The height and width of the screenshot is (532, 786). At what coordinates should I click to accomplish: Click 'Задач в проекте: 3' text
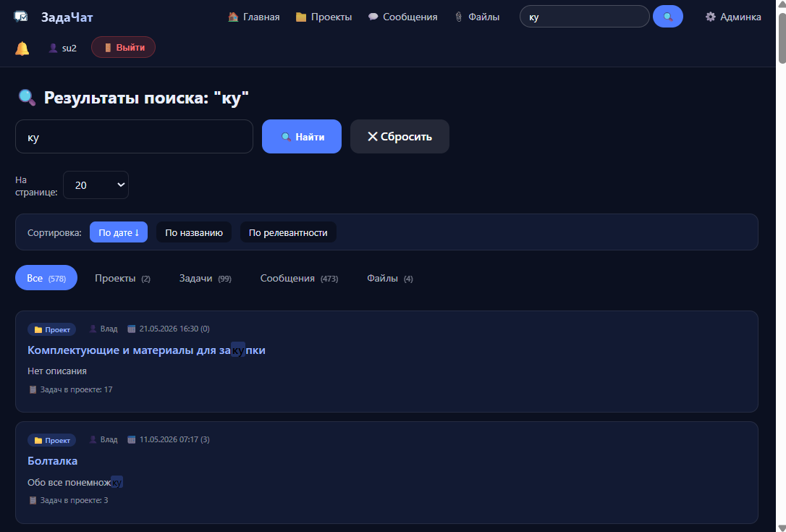(x=75, y=500)
